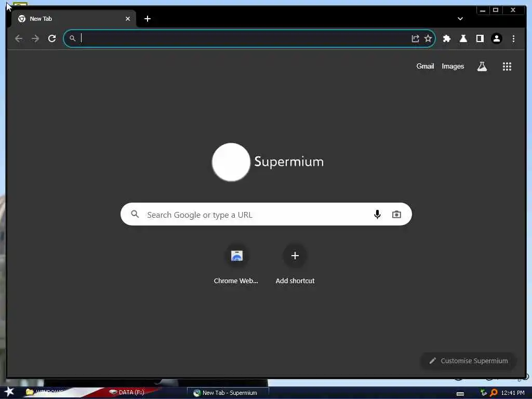This screenshot has width=532, height=399.
Task: Click Customise Supermium button
Action: [x=469, y=361]
